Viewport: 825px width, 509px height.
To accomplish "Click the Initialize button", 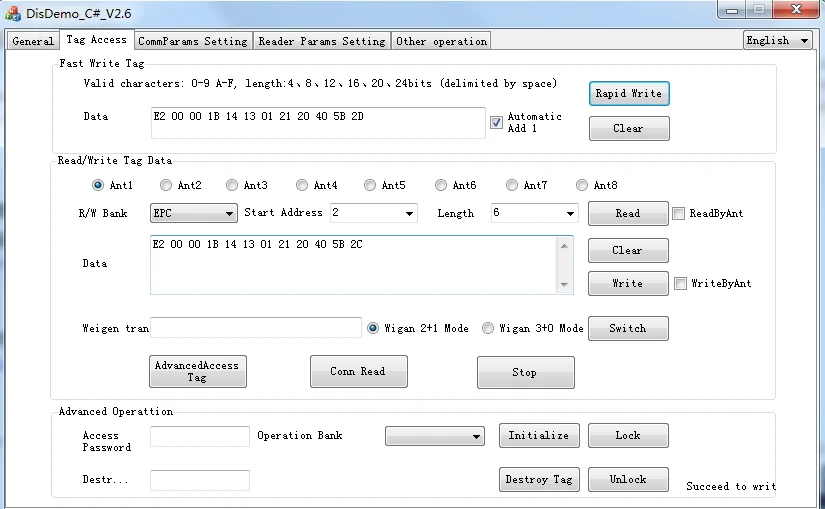I will [539, 436].
